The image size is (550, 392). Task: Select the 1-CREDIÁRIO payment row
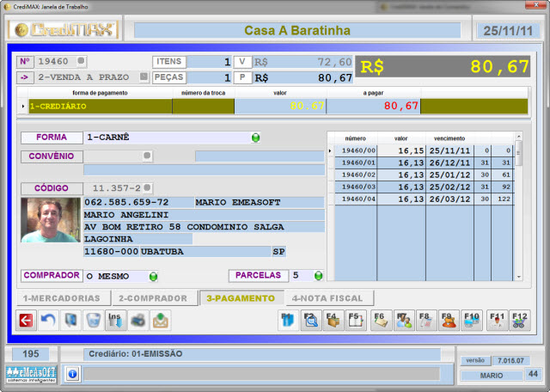point(99,107)
